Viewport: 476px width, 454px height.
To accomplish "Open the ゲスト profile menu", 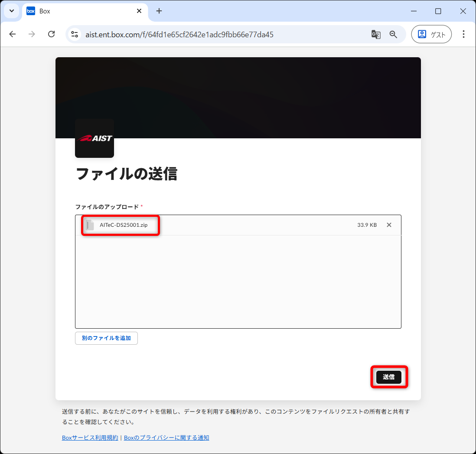I will click(x=431, y=34).
